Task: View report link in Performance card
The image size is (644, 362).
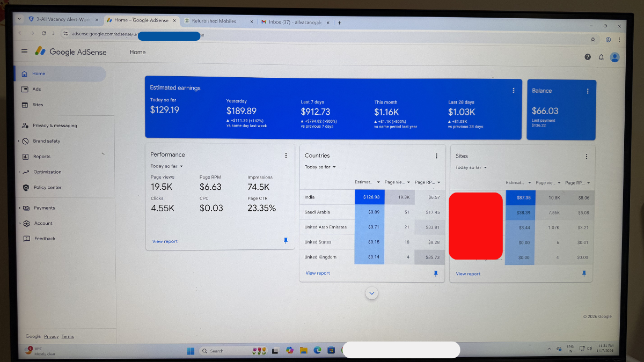Action: pyautogui.click(x=165, y=241)
